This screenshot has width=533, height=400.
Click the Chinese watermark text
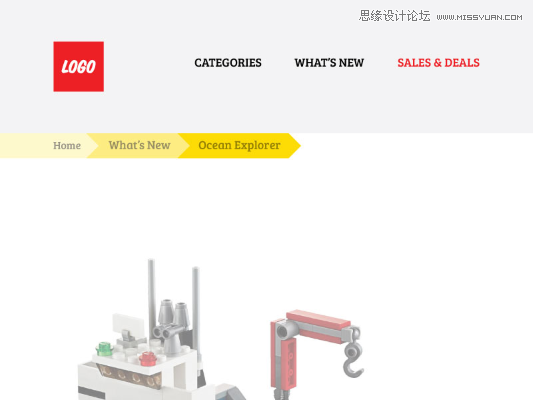[x=394, y=16]
